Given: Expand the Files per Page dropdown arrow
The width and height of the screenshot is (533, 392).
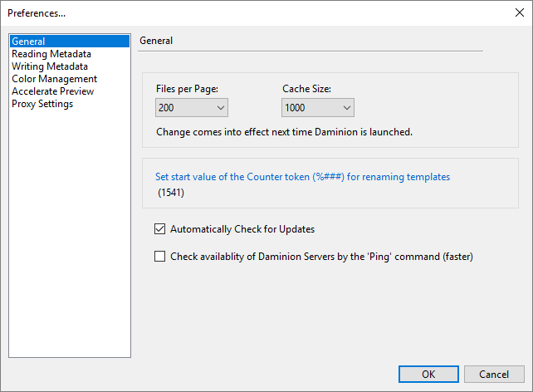Looking at the screenshot, I should pos(220,108).
